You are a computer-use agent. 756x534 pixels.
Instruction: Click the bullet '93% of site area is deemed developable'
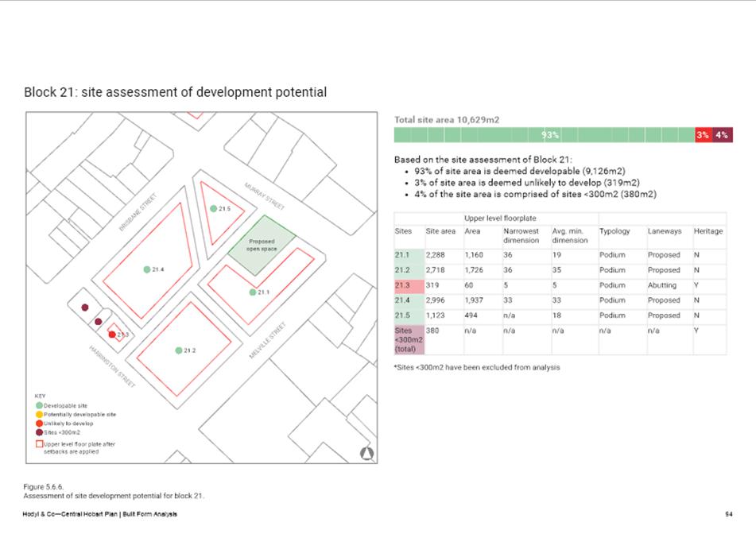520,171
